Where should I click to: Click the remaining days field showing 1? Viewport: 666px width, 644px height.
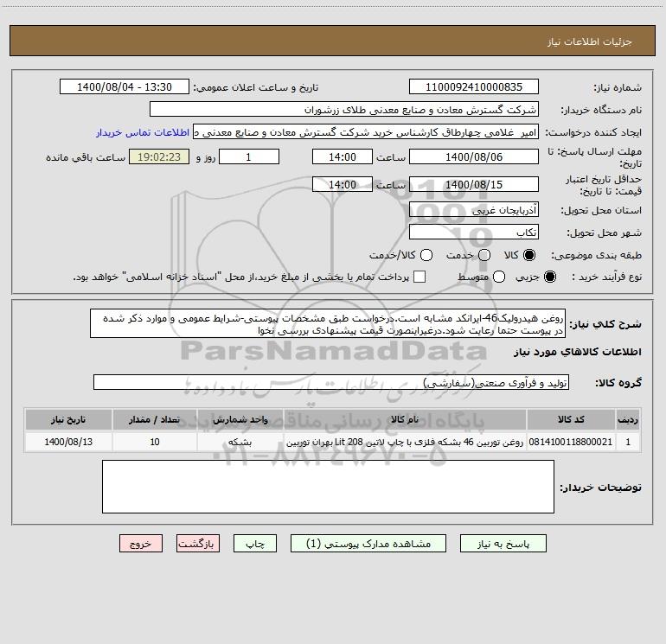click(249, 156)
